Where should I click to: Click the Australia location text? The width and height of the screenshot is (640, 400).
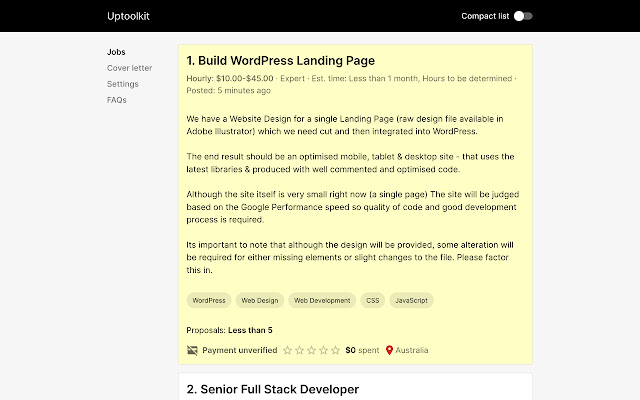[x=412, y=350]
